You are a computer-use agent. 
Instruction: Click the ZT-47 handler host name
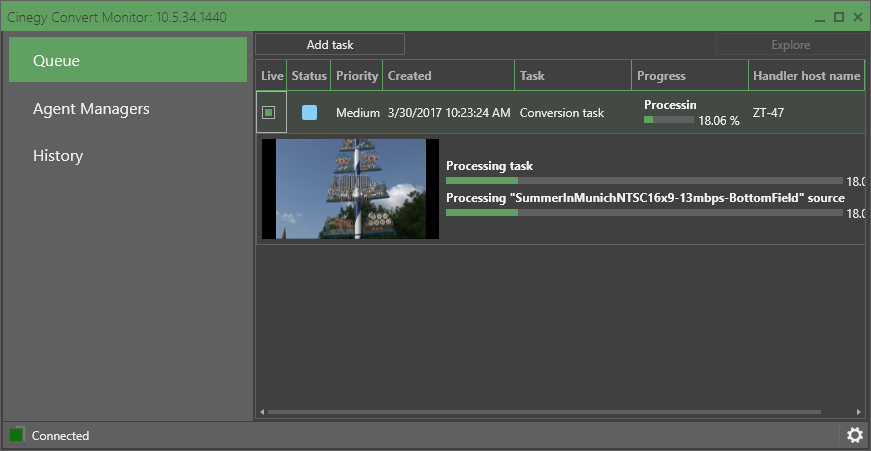768,113
